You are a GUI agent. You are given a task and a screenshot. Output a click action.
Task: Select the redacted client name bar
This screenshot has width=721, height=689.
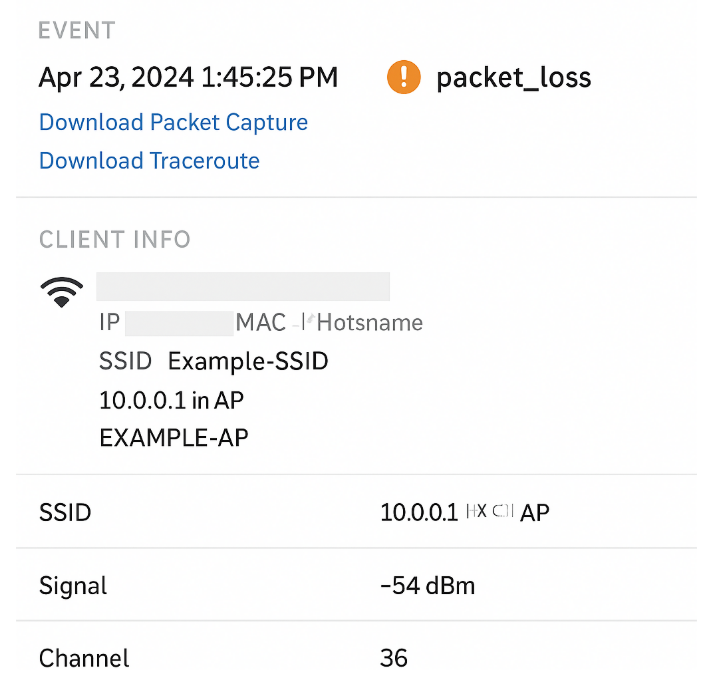coord(243,286)
